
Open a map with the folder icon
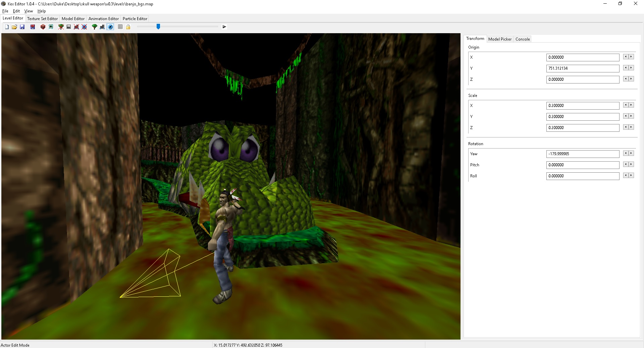click(14, 27)
